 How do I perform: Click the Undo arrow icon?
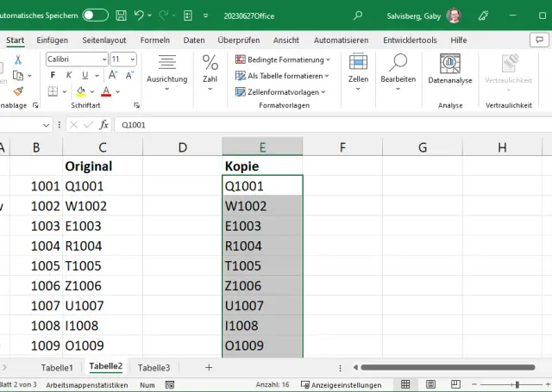point(141,16)
